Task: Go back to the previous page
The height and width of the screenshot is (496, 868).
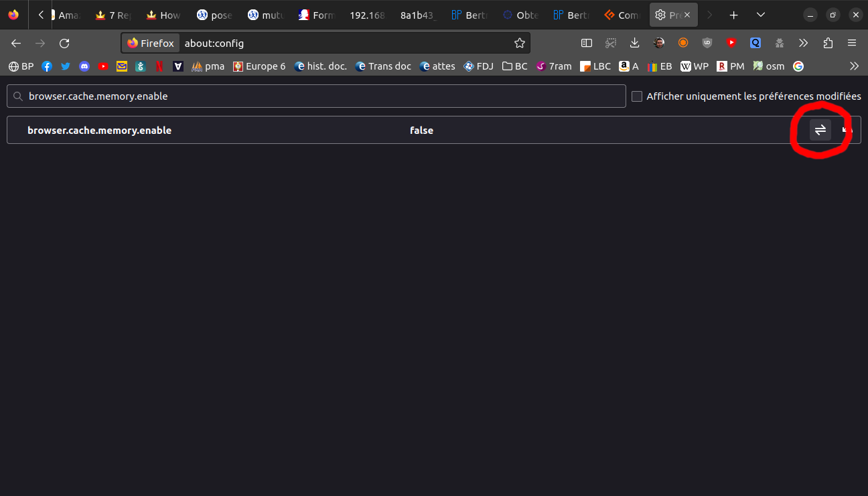Action: (x=16, y=43)
